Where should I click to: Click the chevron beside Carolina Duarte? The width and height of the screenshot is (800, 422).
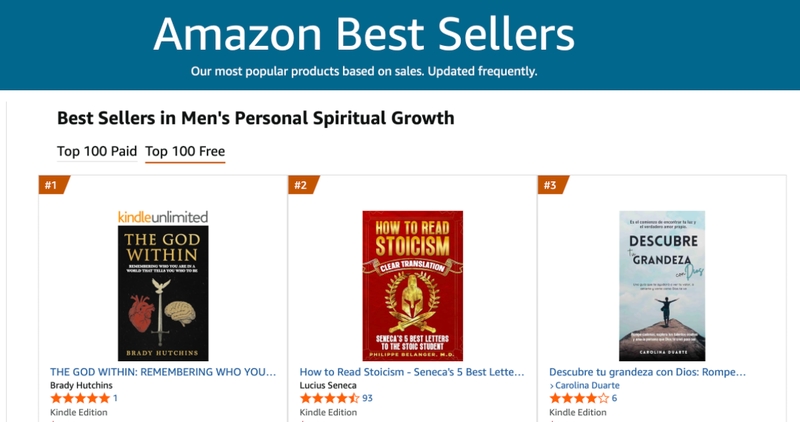coord(552,385)
